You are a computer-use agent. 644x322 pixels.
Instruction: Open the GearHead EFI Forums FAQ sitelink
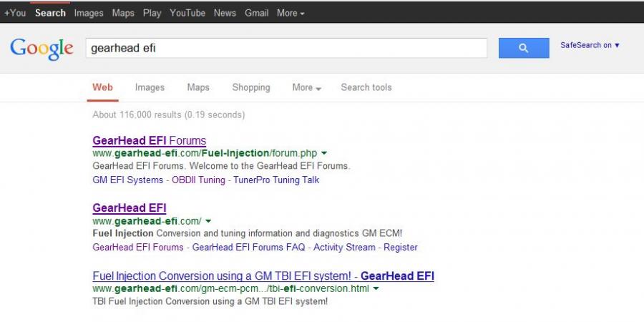pyautogui.click(x=248, y=248)
